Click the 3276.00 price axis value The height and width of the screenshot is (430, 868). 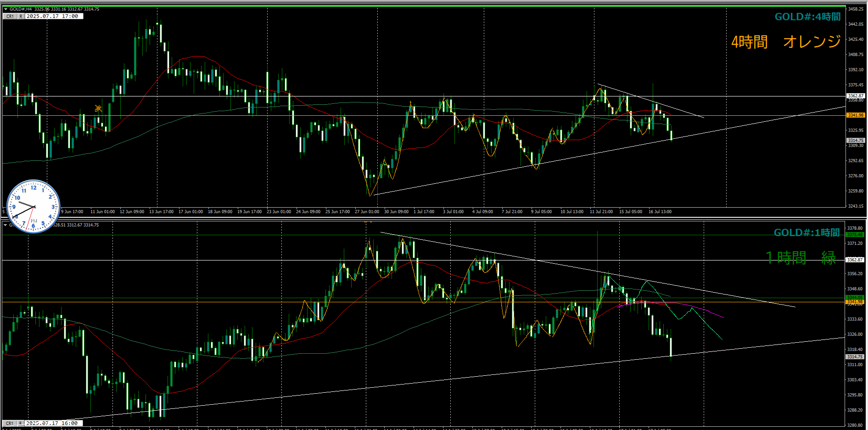[856, 176]
